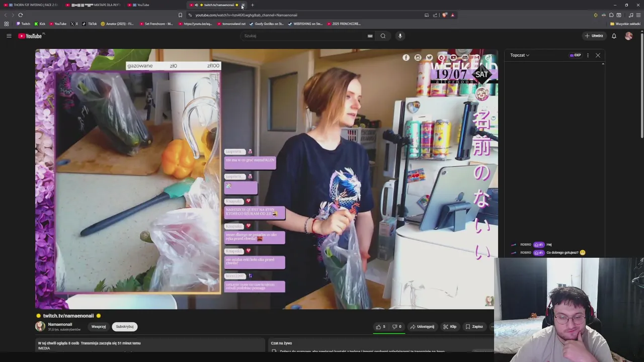
Task: Go back in browser history
Action: click(x=6, y=15)
